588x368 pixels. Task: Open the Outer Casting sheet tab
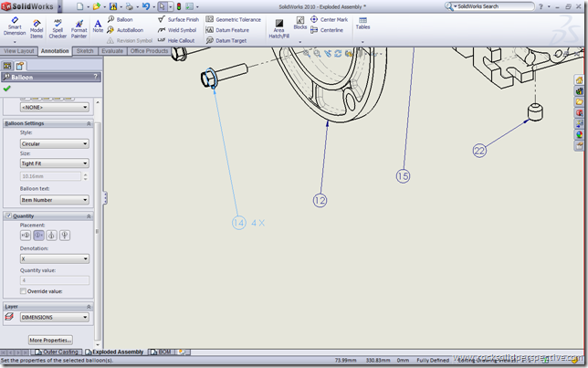[x=57, y=352]
